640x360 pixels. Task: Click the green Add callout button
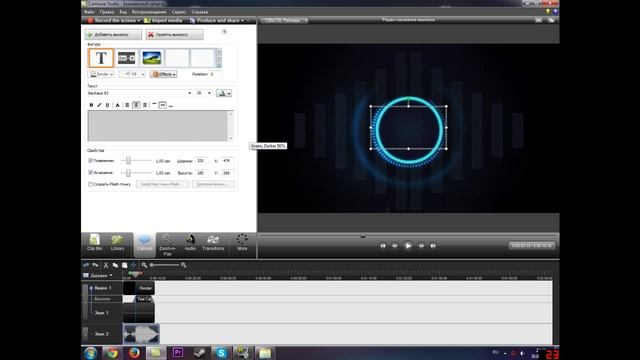coord(113,35)
